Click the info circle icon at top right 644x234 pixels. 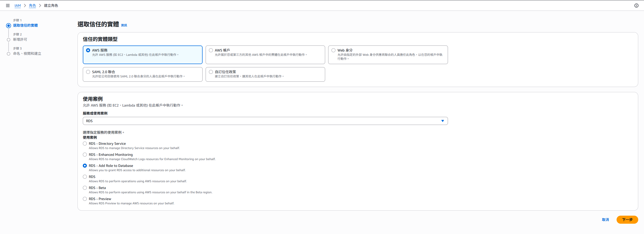click(636, 6)
